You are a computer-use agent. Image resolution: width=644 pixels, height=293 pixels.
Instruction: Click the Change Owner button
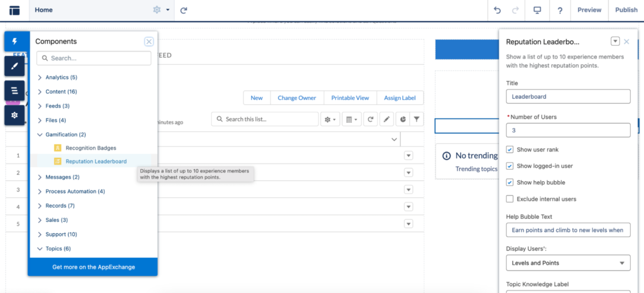coord(297,97)
